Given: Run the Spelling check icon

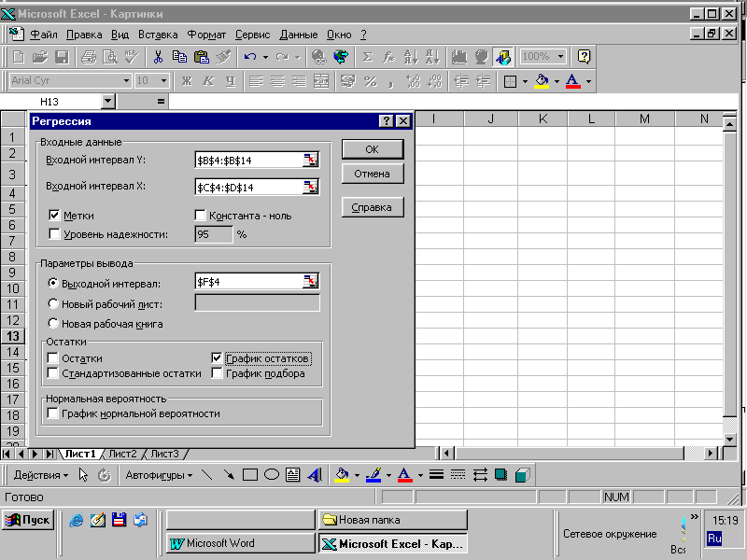Looking at the screenshot, I should [132, 57].
